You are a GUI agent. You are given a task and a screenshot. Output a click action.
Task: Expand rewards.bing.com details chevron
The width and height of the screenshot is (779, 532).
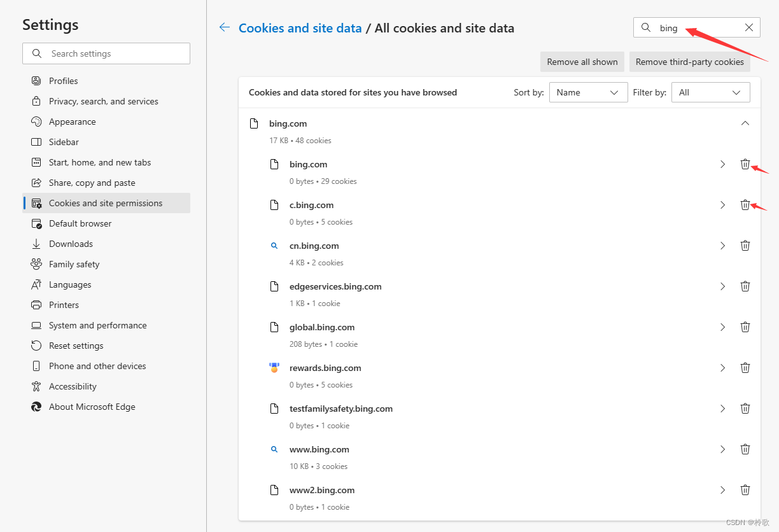[722, 368]
